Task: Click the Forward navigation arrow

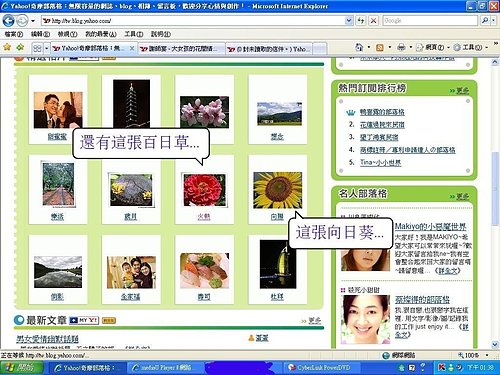Action: click(22, 21)
